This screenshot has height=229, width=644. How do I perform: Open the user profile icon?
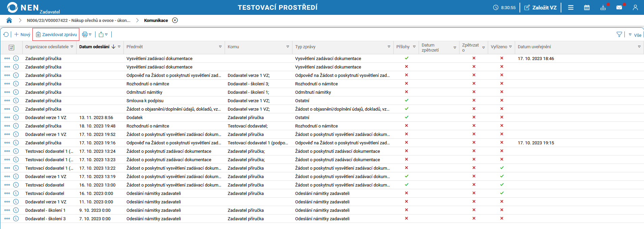click(635, 7)
